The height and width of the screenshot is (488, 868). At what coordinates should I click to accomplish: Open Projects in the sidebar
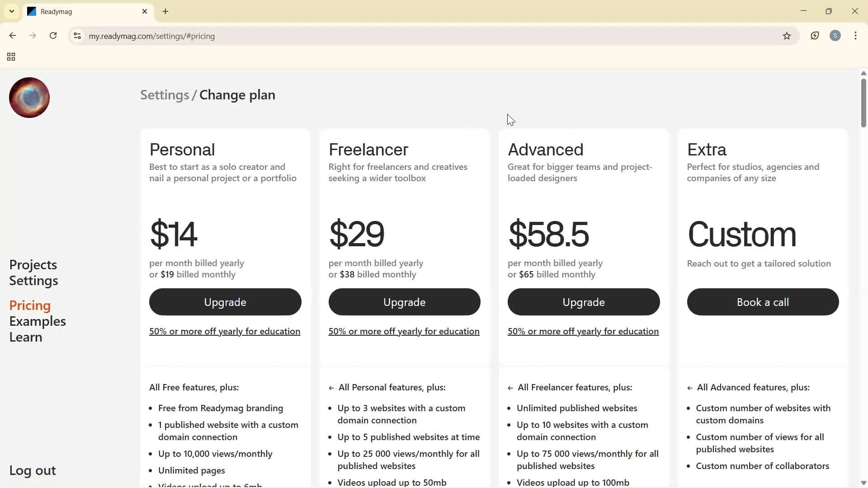(x=33, y=265)
